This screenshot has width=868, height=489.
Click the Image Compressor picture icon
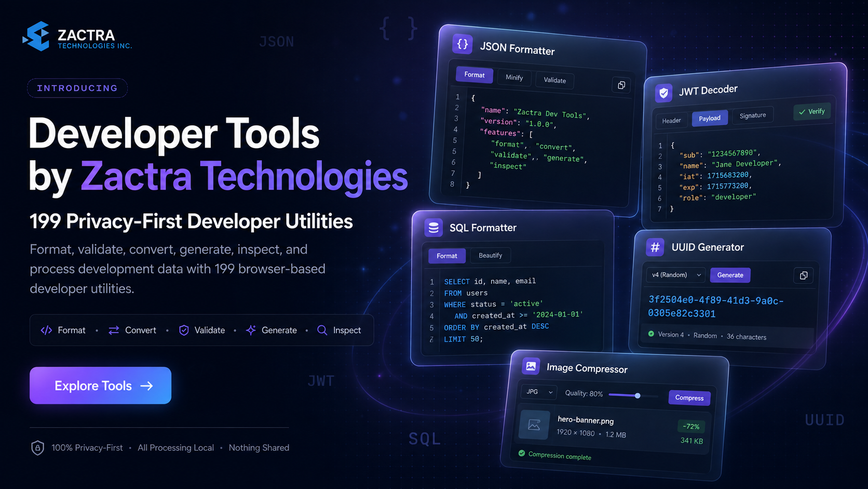pos(531,366)
